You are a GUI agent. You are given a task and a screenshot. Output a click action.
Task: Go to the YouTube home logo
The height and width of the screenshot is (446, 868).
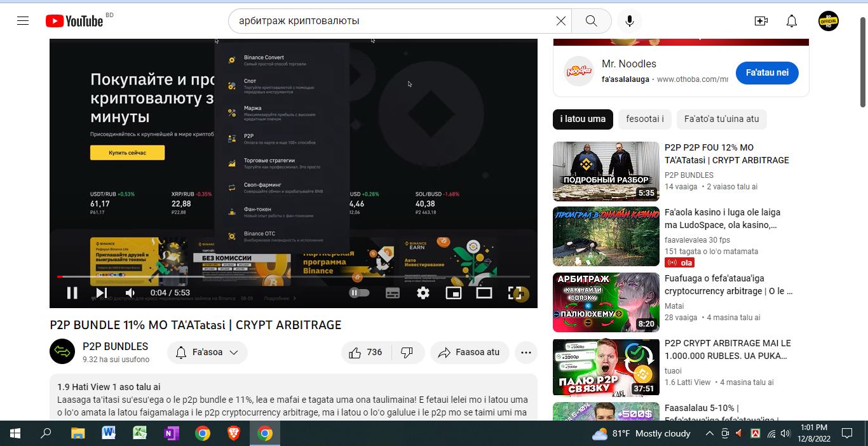pos(74,21)
